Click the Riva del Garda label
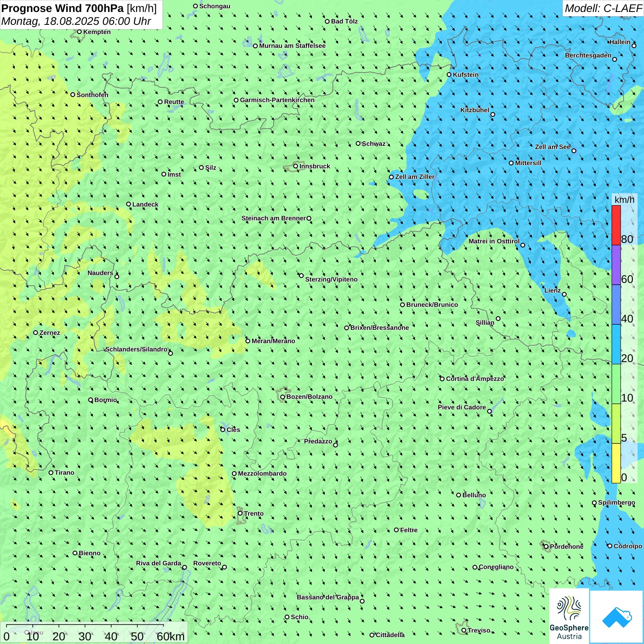644x644 pixels. [159, 563]
